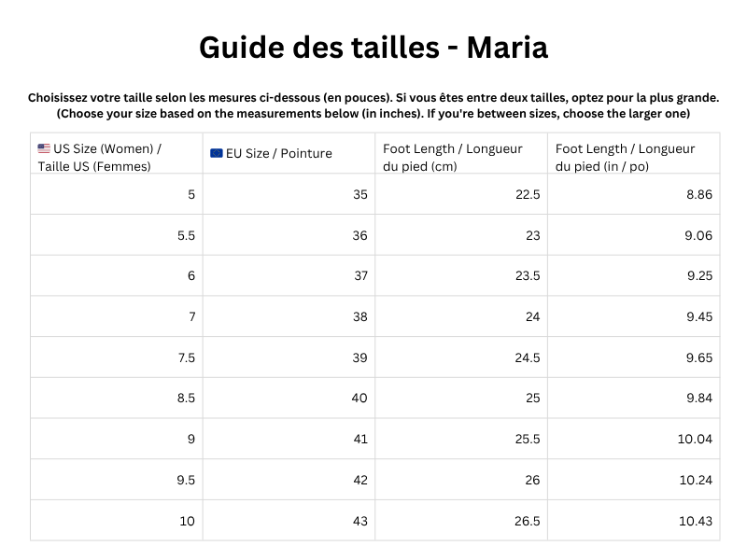
Task: Select the 23.5 cm foot length cell
Action: tap(526, 276)
